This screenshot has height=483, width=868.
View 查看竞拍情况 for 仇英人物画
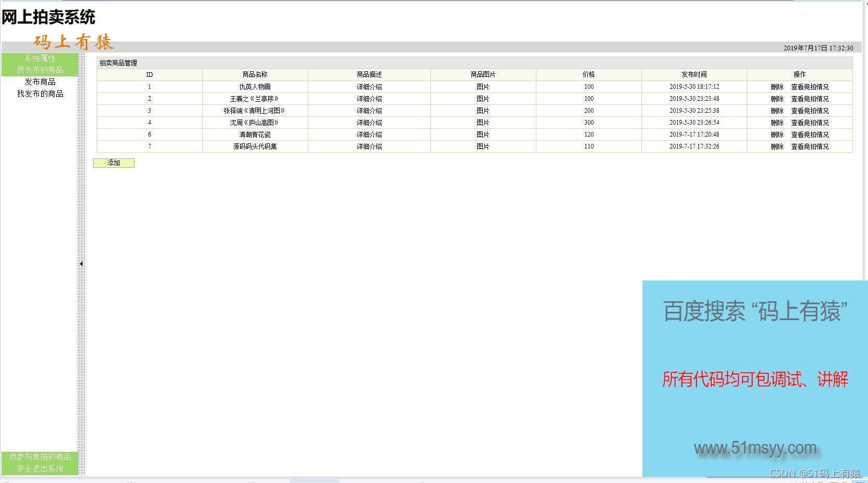(810, 87)
